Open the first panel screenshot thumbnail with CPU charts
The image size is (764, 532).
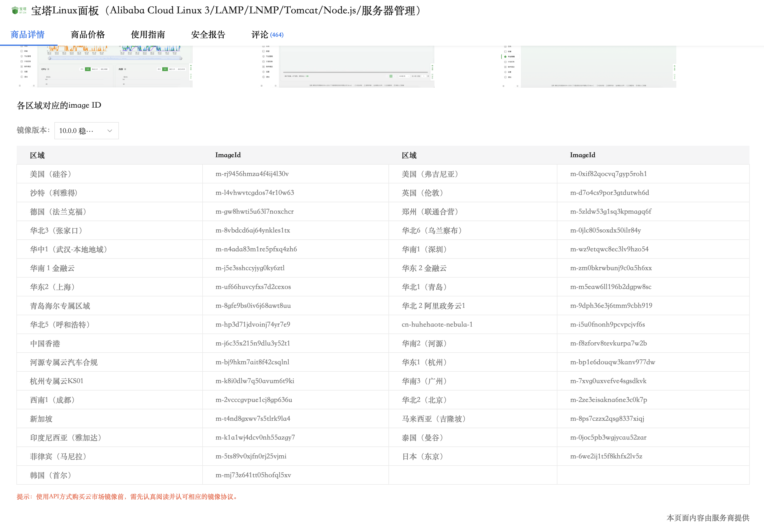coord(106,66)
